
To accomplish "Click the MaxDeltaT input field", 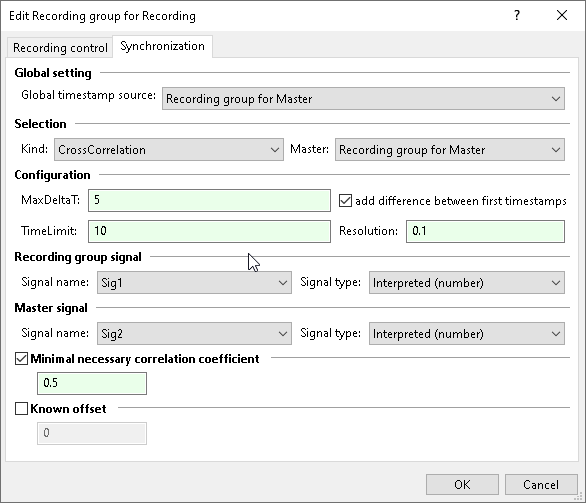I will pyautogui.click(x=209, y=200).
